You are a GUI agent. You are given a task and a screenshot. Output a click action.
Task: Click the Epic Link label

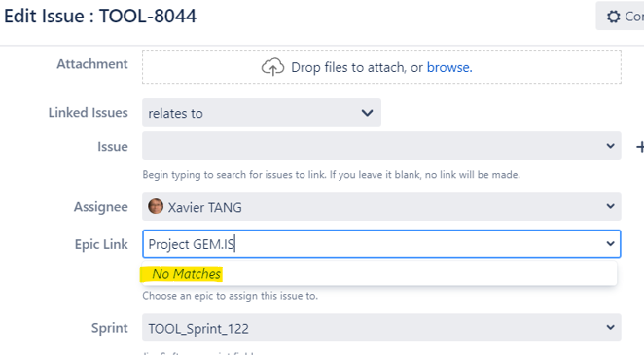tap(101, 244)
